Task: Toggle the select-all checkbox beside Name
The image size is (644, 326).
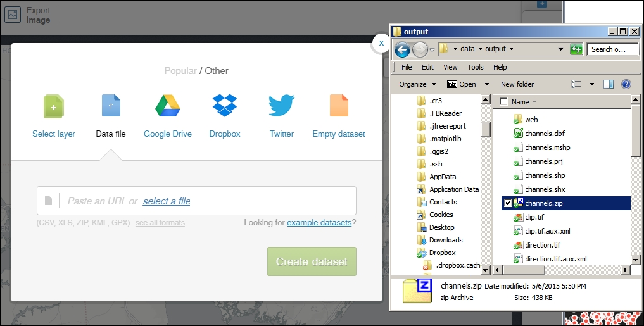Action: coord(503,102)
